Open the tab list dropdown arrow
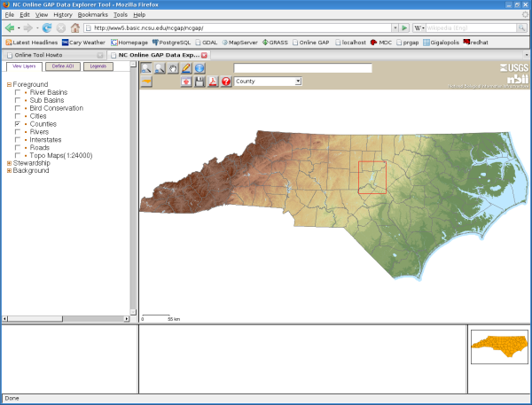Viewport: 532px width, 405px height. pyautogui.click(x=526, y=55)
